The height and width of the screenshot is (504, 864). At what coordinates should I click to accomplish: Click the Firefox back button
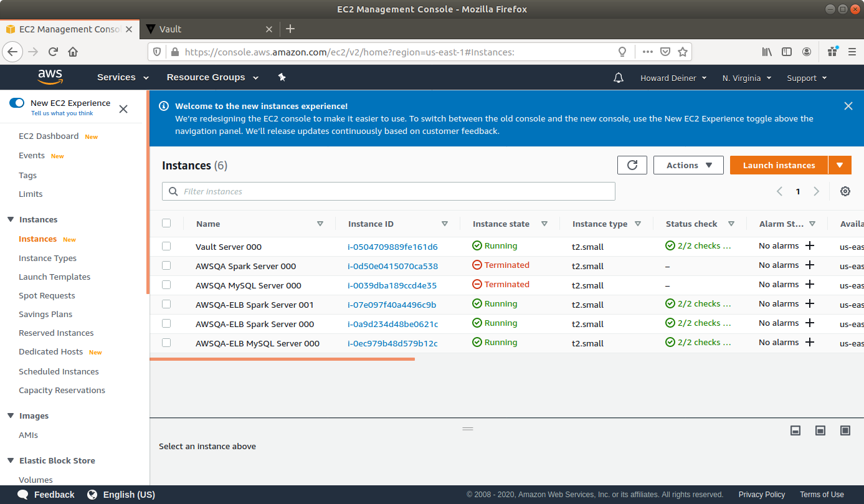[x=13, y=52]
